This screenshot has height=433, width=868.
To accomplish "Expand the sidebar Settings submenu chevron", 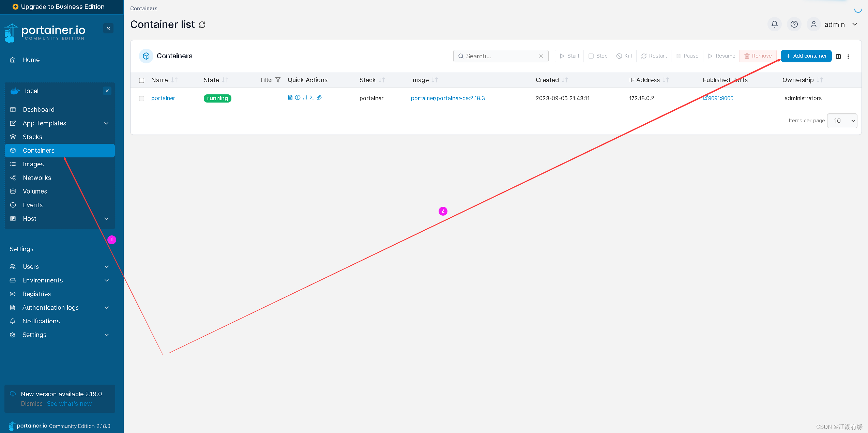I will (107, 335).
